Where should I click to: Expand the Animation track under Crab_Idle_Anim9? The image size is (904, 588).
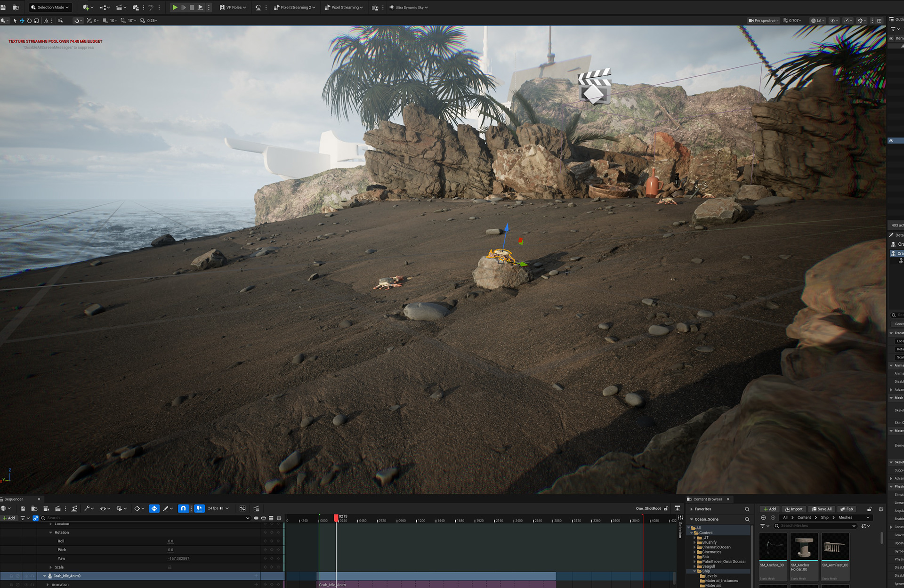(x=48, y=585)
